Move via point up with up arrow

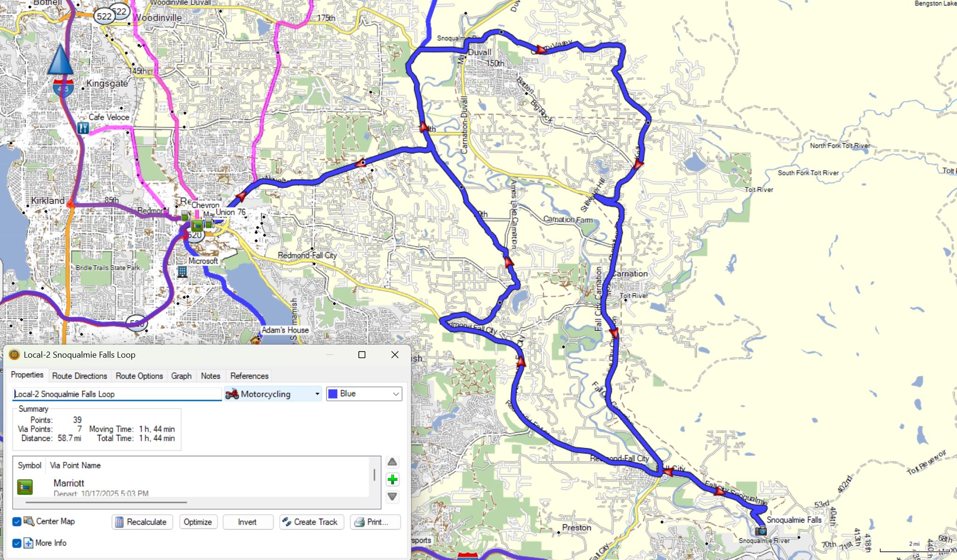pos(392,462)
